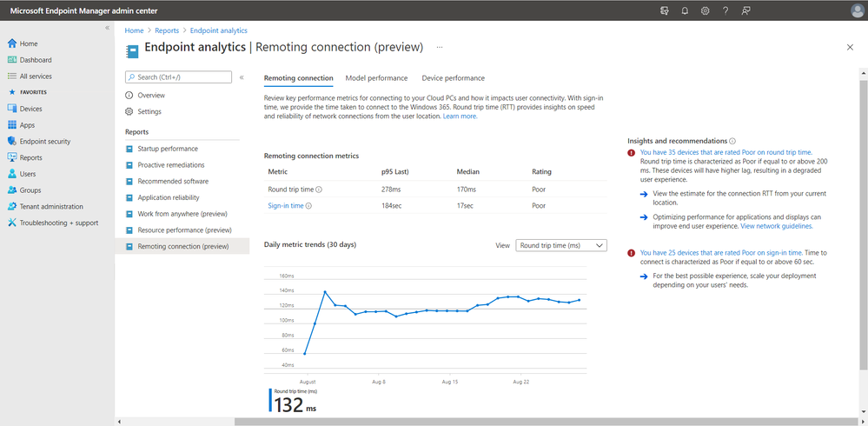Click the Endpoint analytics breadcrumb link
This screenshot has height=426, width=868.
[219, 31]
